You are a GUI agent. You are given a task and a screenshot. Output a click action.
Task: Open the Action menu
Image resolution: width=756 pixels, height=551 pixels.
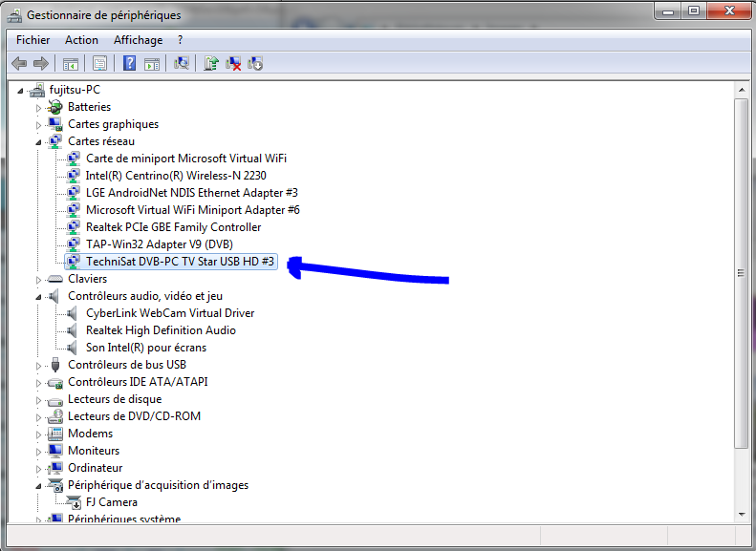pyautogui.click(x=81, y=40)
